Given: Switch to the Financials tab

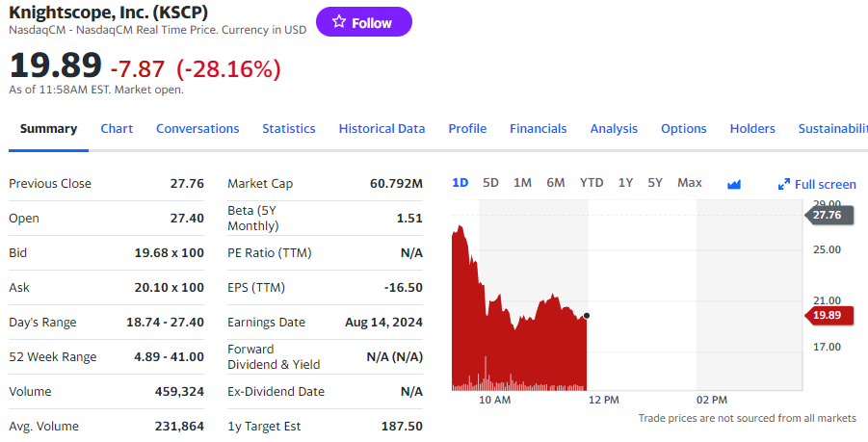Looking at the screenshot, I should click(539, 128).
